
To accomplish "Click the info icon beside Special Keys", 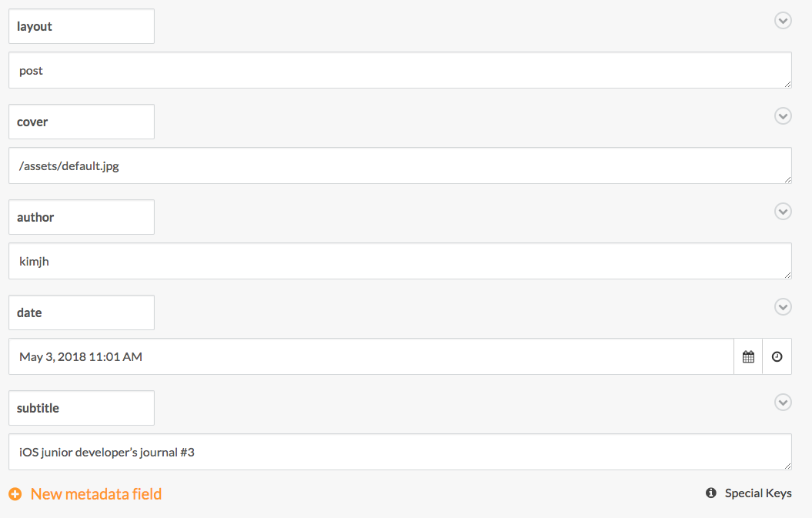I will coord(711,493).
